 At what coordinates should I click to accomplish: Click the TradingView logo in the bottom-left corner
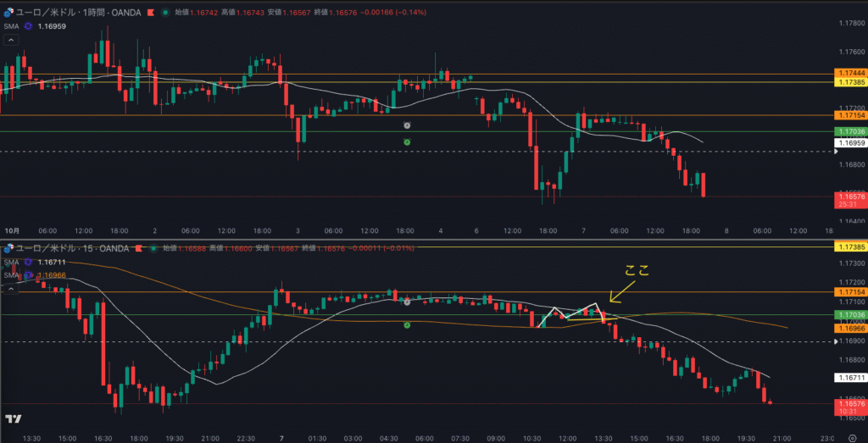tap(13, 418)
